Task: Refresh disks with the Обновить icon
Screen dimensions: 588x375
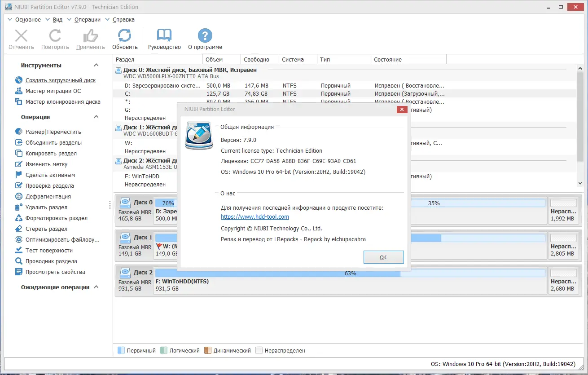Action: pos(125,35)
